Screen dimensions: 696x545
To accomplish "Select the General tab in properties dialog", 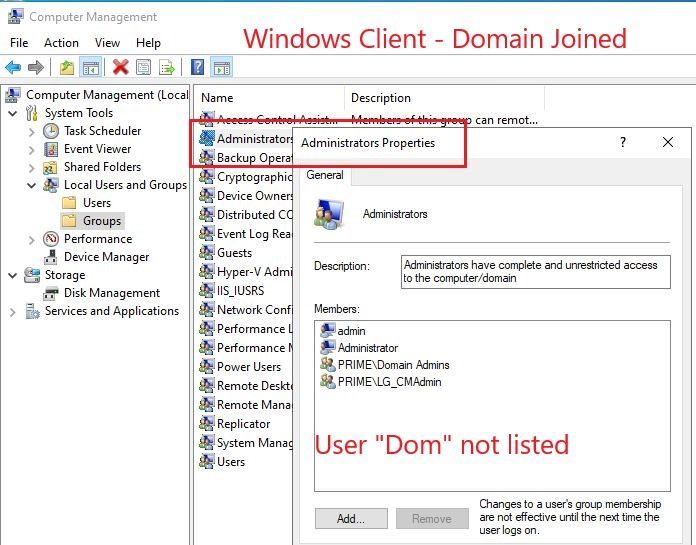I will tap(325, 175).
